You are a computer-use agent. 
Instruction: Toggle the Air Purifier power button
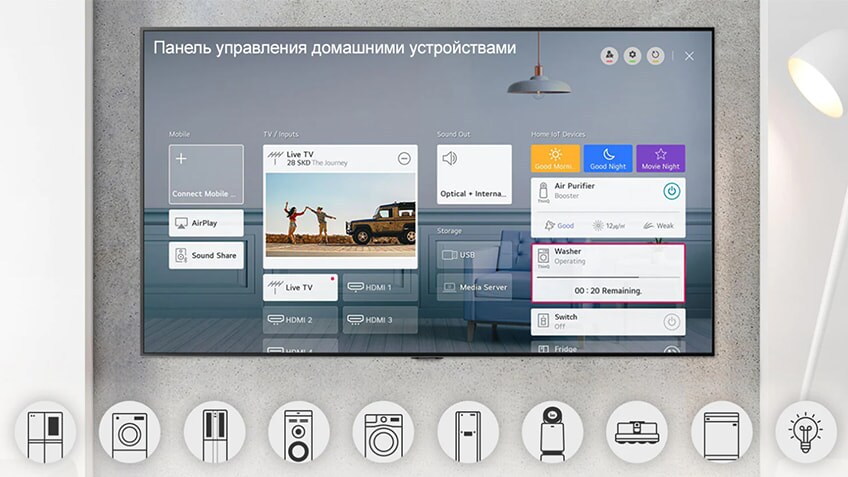point(672,190)
